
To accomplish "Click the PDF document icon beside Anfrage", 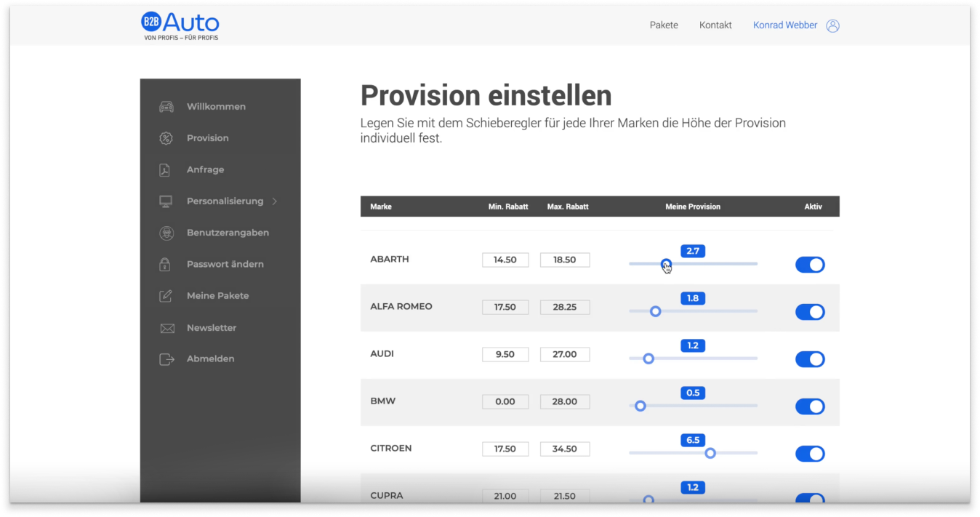I will [165, 170].
